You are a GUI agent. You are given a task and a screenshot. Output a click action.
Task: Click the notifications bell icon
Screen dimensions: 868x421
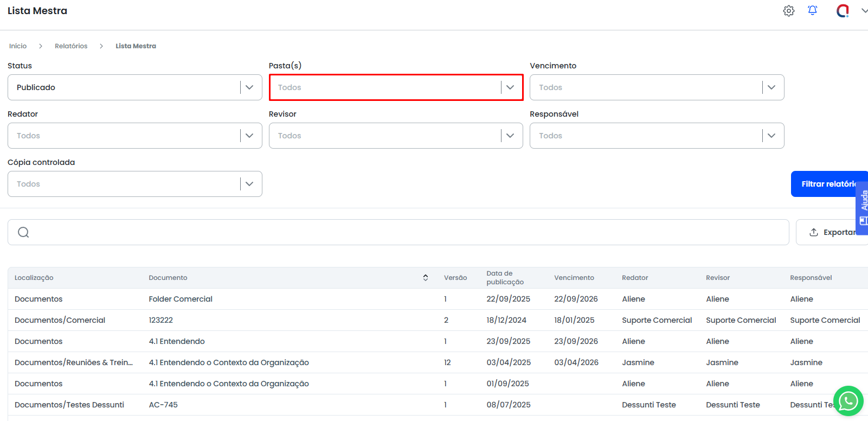coord(812,10)
